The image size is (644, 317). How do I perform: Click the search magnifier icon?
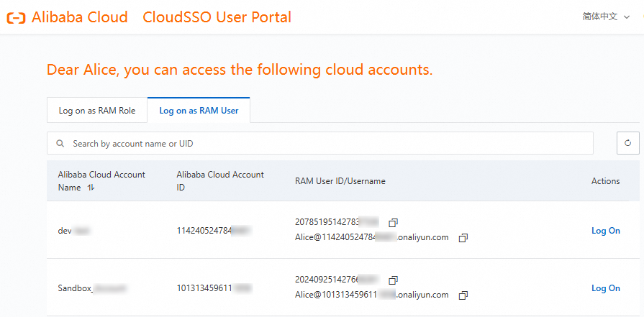pos(60,144)
